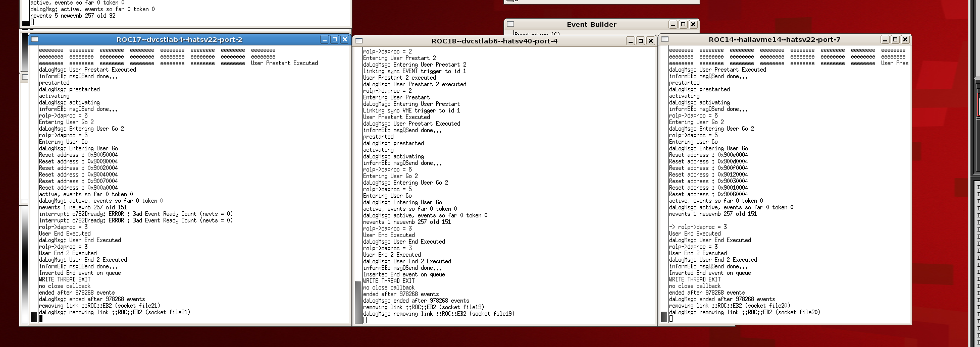Maximize the ROC17--dvcstlab4 terminal window
Screen dimensions: 980x347
coord(335,39)
